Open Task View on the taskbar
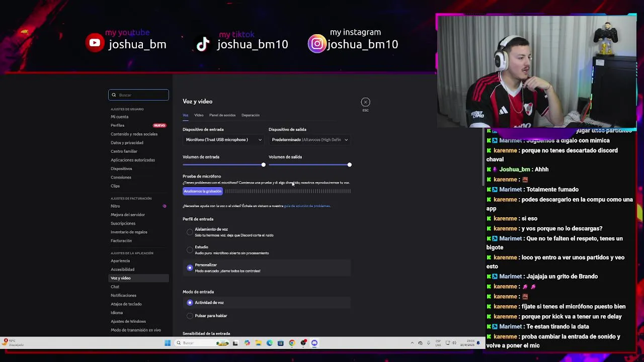The image size is (644, 362). coord(235,343)
